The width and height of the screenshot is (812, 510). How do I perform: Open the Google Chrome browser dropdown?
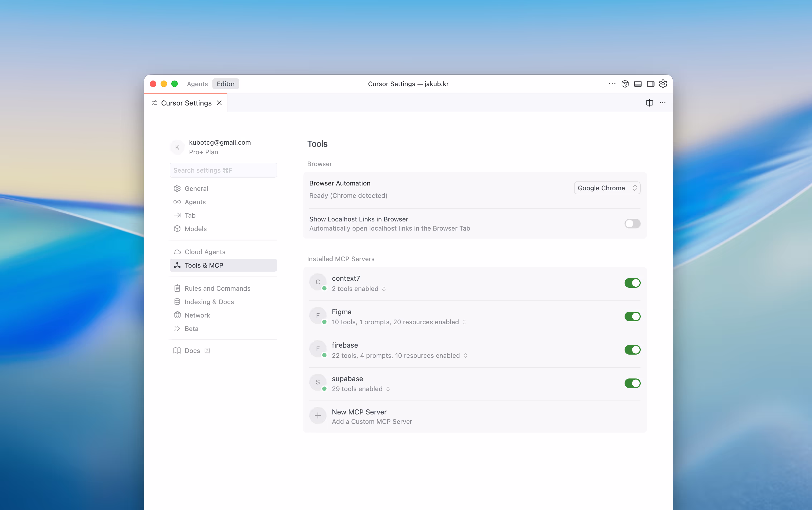point(607,188)
